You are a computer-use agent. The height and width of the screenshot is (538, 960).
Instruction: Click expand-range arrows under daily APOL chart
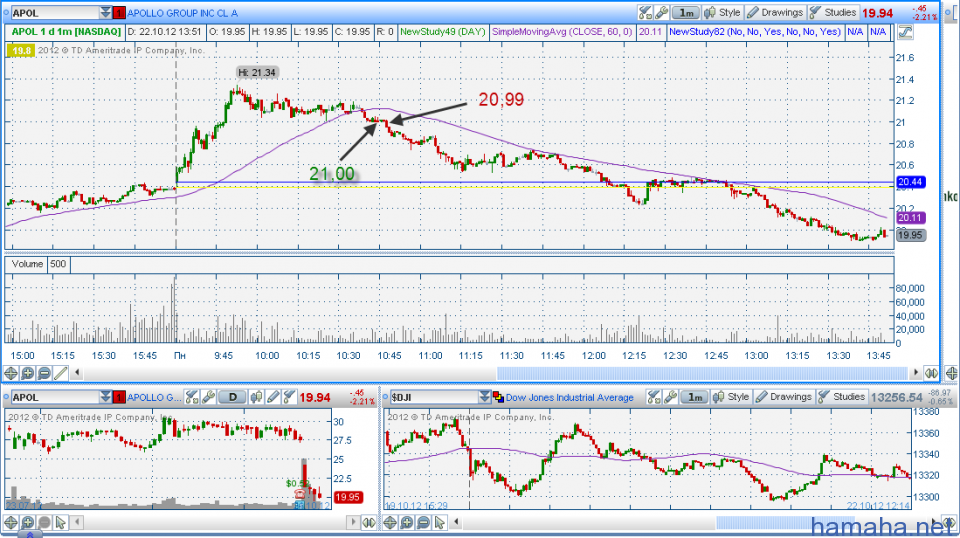tap(369, 523)
